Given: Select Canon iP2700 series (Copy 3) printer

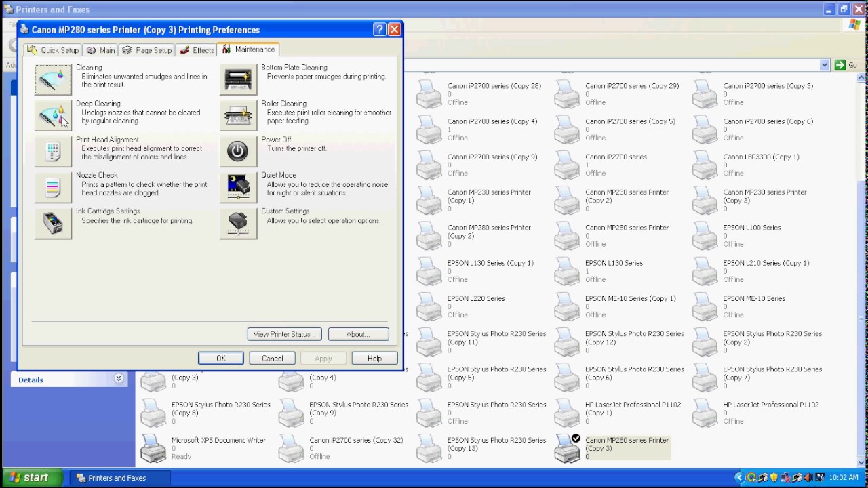Looking at the screenshot, I should click(x=754, y=94).
